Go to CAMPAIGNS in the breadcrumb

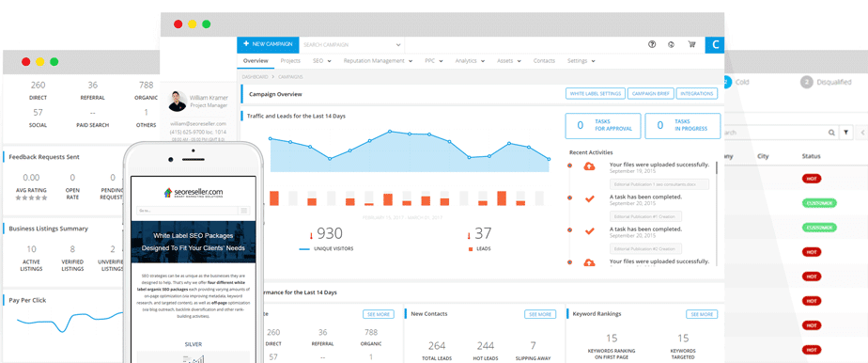pos(290,76)
